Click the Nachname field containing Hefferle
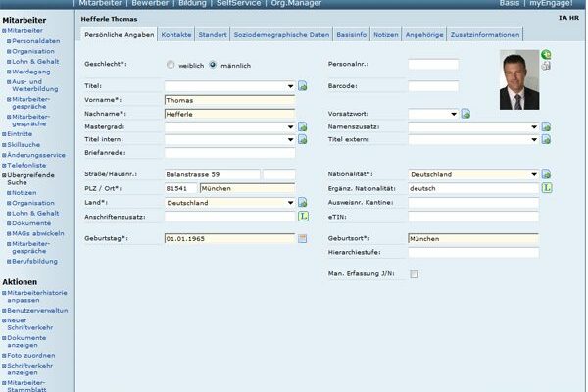This screenshot has height=392, width=588. pos(229,114)
